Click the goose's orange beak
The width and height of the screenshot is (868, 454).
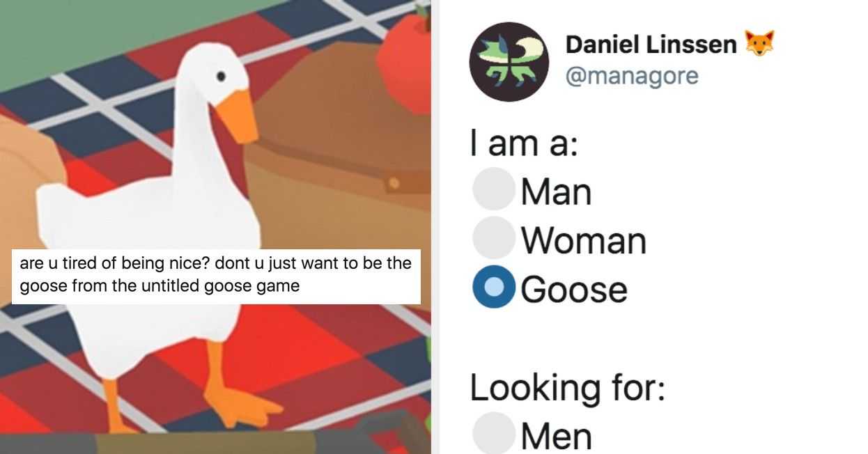tap(238, 115)
